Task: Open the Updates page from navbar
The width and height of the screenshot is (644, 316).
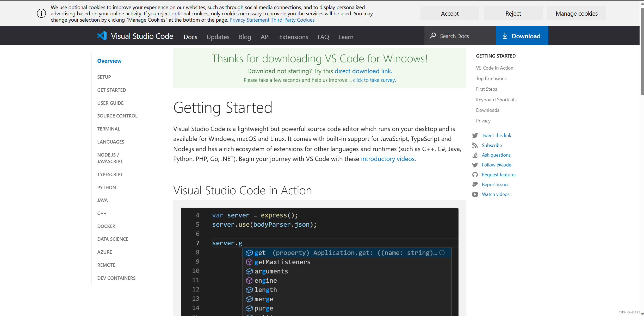Action: tap(218, 37)
